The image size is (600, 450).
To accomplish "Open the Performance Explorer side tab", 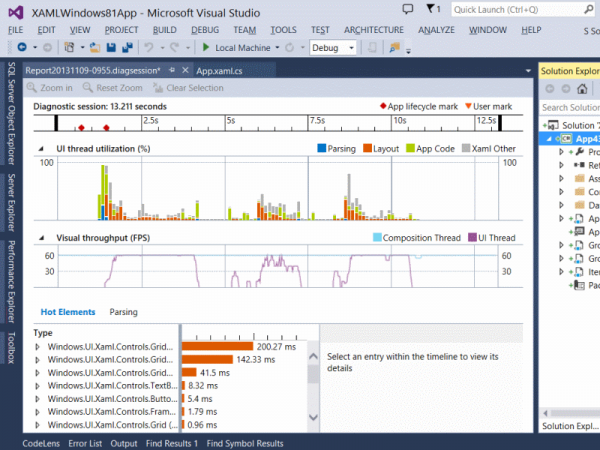I will pos(11,282).
